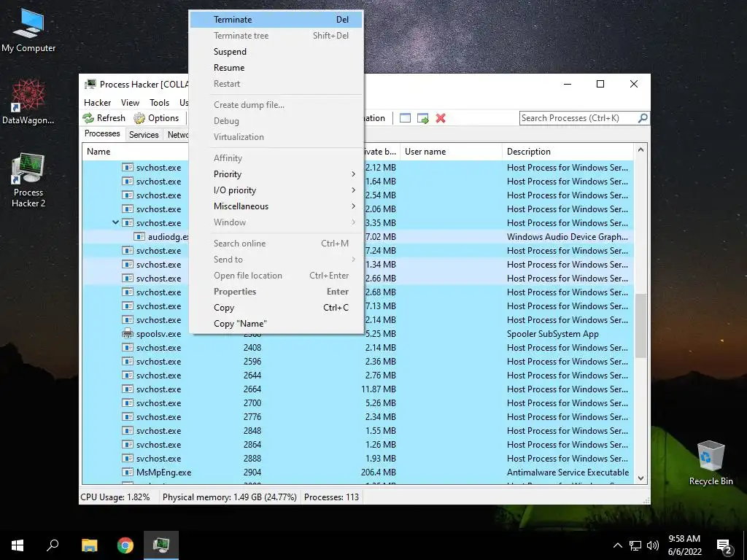The image size is (747, 560).
Task: Open the notification center icon
Action: [724, 546]
